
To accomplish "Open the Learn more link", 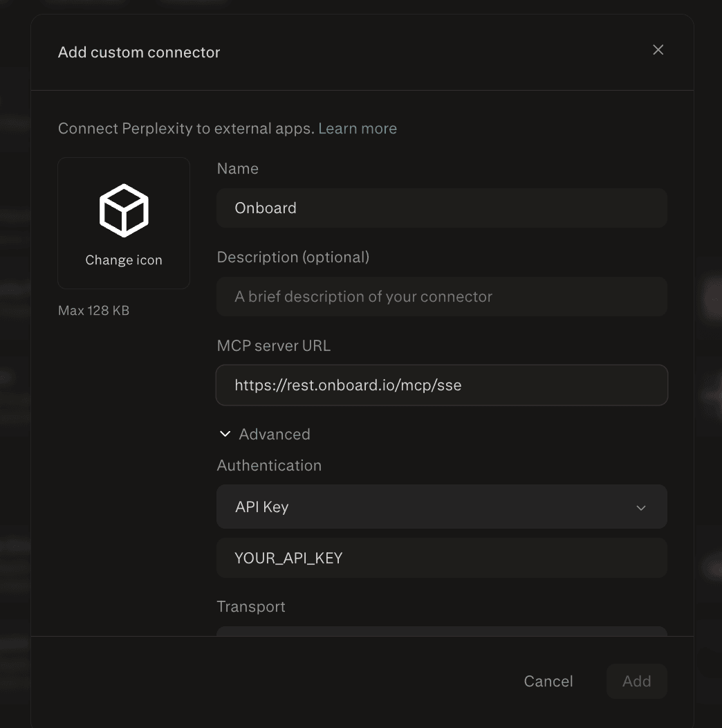I will click(x=358, y=128).
